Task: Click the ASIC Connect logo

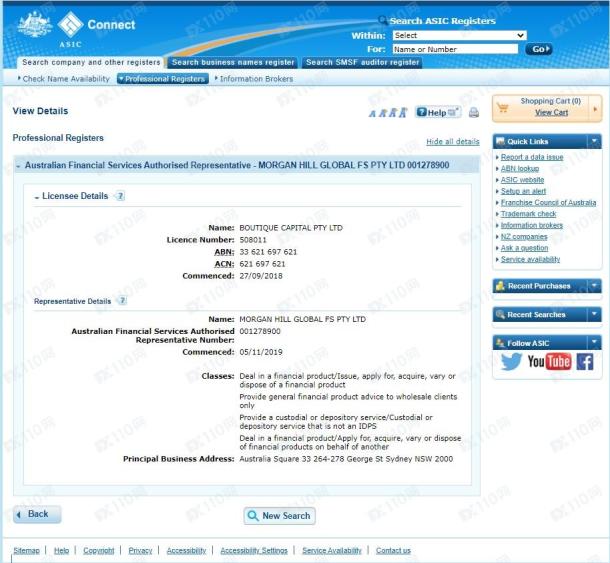Action: click(x=76, y=29)
